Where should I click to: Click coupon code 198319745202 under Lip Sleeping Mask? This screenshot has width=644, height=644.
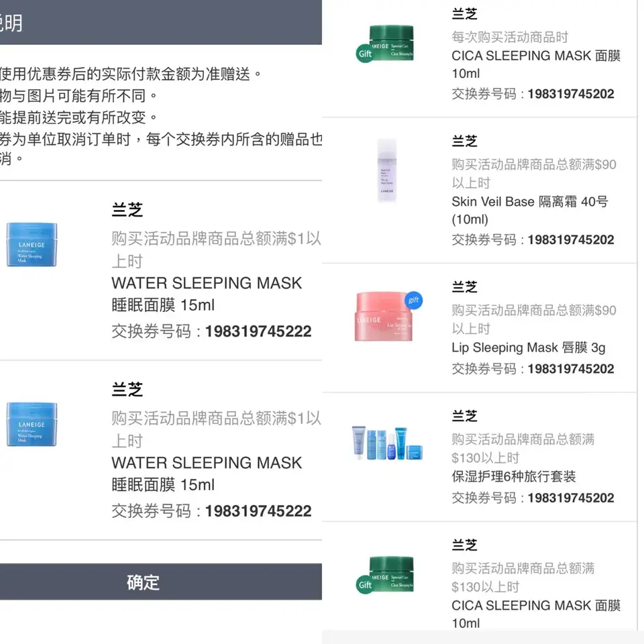571,369
